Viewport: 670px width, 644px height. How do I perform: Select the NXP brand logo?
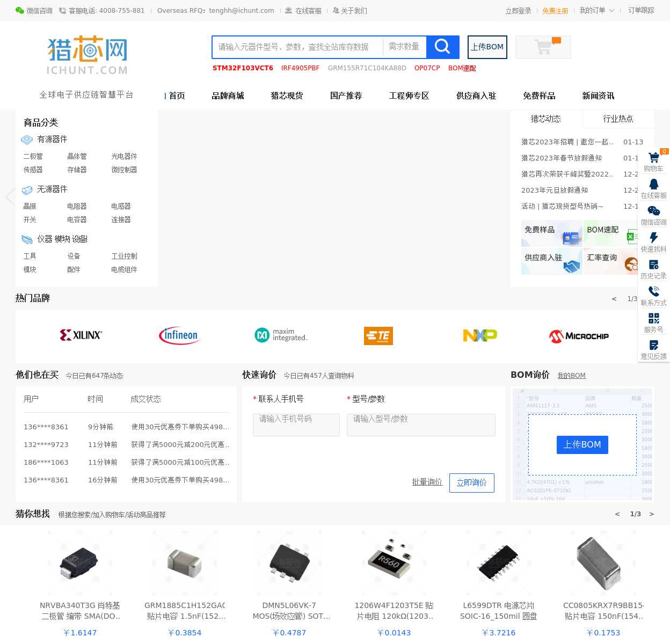coord(480,335)
